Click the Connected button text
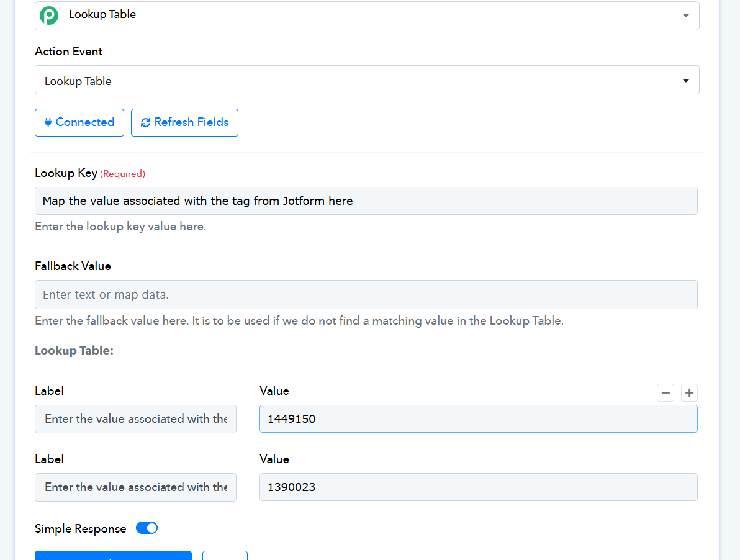This screenshot has width=740, height=560. tap(85, 122)
